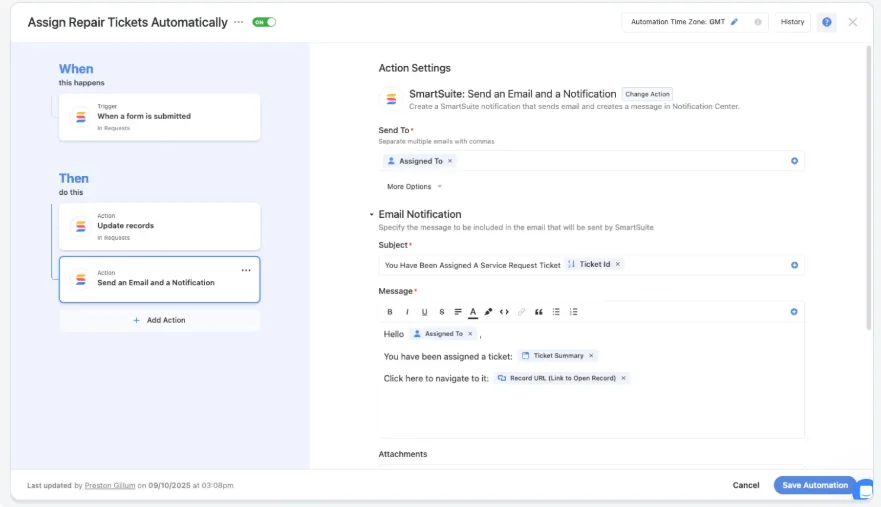Click the 'When' heading text
The height and width of the screenshot is (507, 881).
(x=76, y=69)
